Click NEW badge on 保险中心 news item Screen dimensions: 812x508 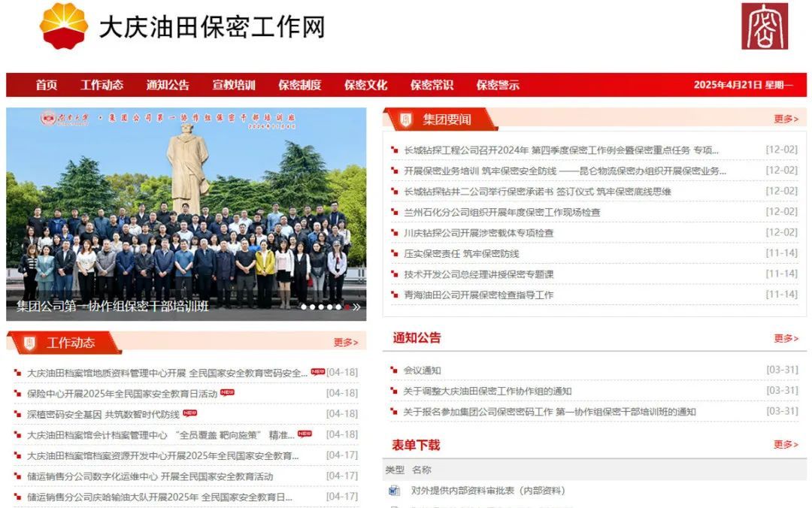227,392
